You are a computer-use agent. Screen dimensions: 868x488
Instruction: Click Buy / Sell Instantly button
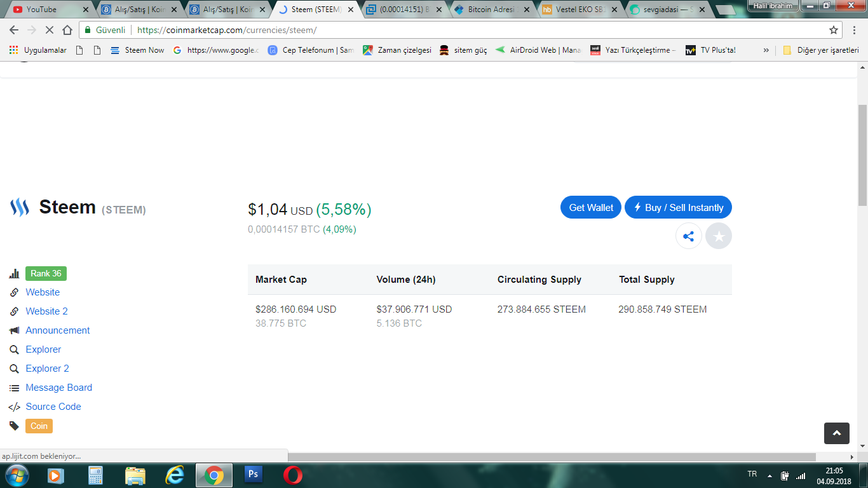pyautogui.click(x=678, y=207)
